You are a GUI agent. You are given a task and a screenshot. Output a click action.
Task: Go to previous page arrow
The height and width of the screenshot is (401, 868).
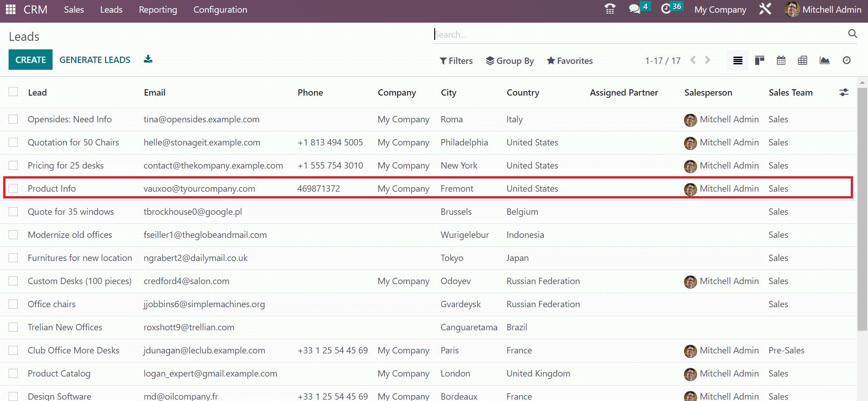pyautogui.click(x=693, y=60)
